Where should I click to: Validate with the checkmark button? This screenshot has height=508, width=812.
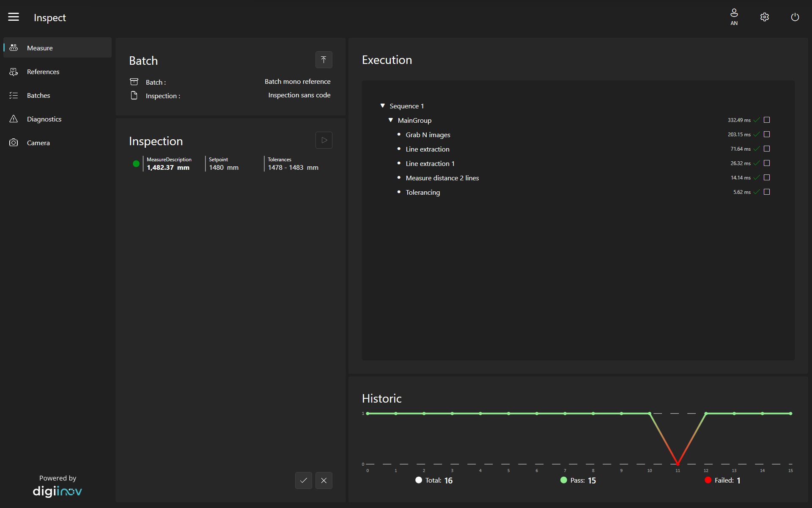303,480
